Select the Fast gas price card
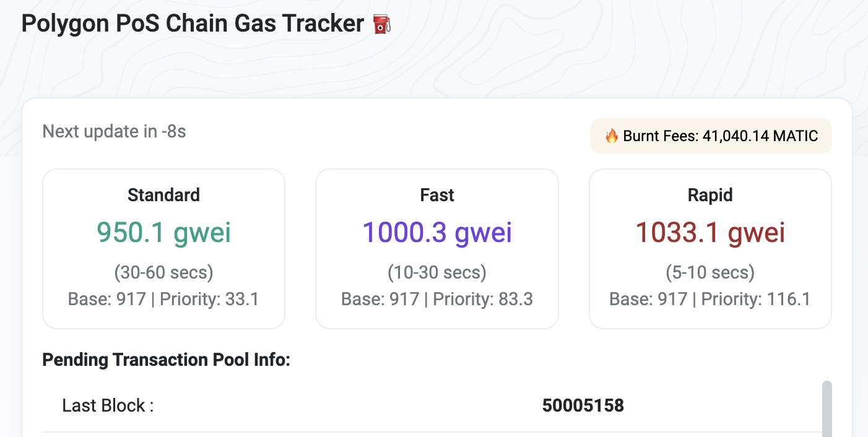The image size is (868, 437). [436, 248]
